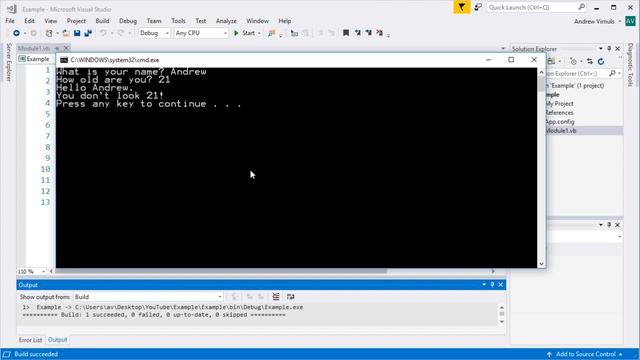Click the feedback icon beside Quick Launch
This screenshot has width=640, height=360.
point(478,7)
